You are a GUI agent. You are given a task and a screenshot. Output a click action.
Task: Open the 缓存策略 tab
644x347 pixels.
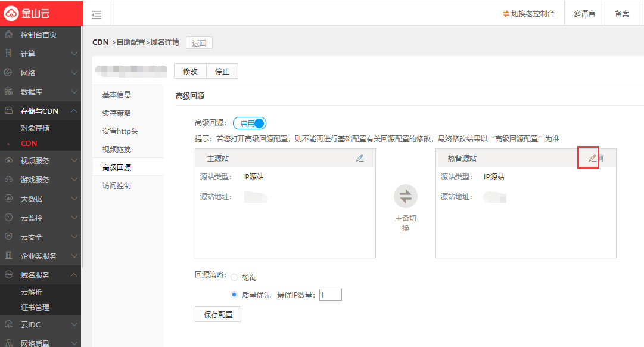[117, 113]
